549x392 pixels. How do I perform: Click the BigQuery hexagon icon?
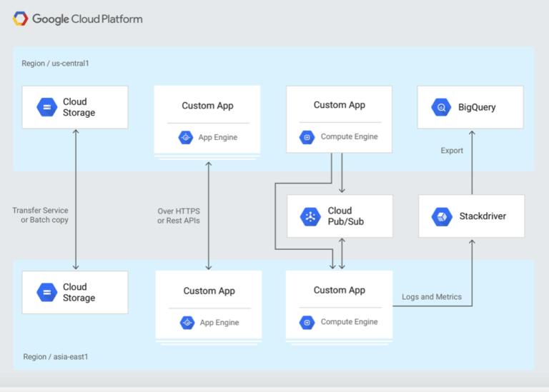tap(442, 108)
